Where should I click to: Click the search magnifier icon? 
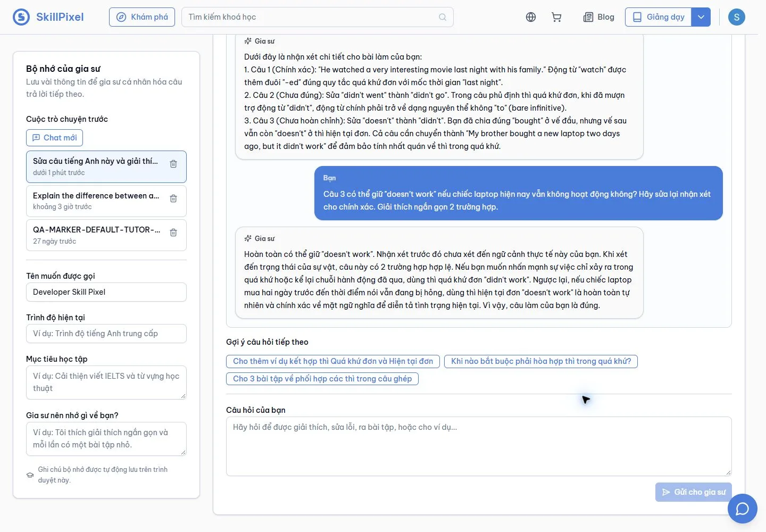443,17
